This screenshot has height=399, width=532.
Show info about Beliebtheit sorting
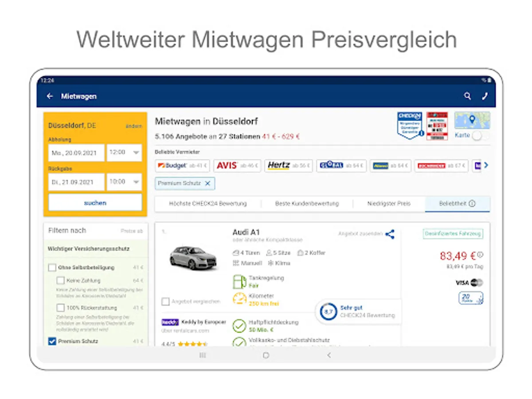[x=472, y=204]
